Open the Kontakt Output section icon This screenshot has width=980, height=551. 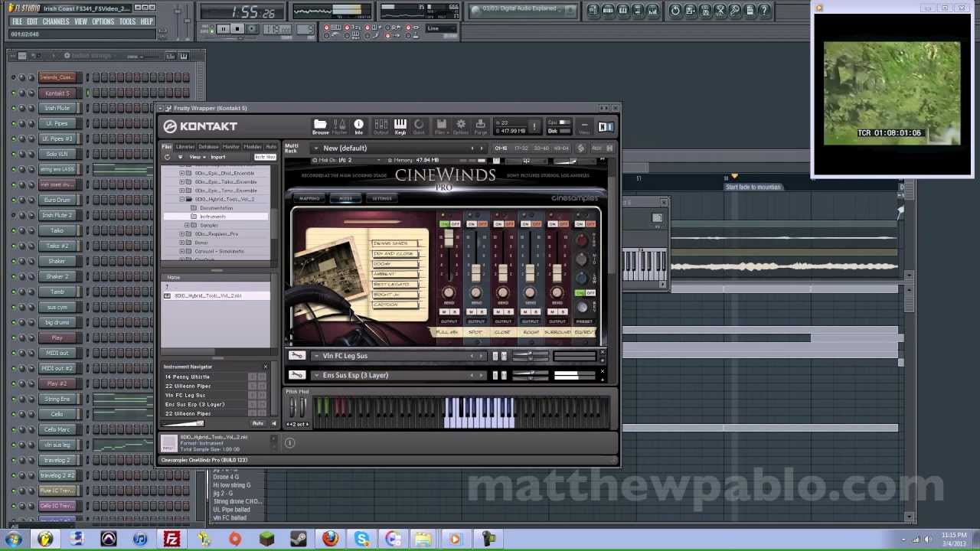[381, 126]
